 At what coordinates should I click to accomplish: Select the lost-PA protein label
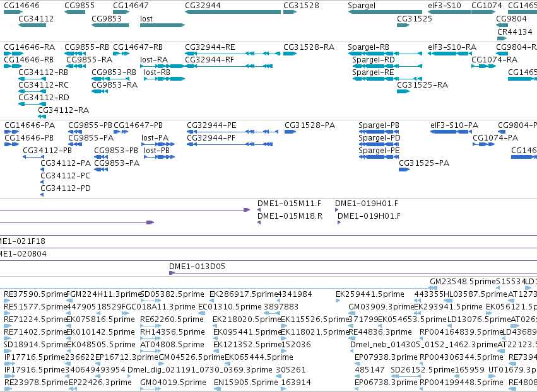click(155, 138)
